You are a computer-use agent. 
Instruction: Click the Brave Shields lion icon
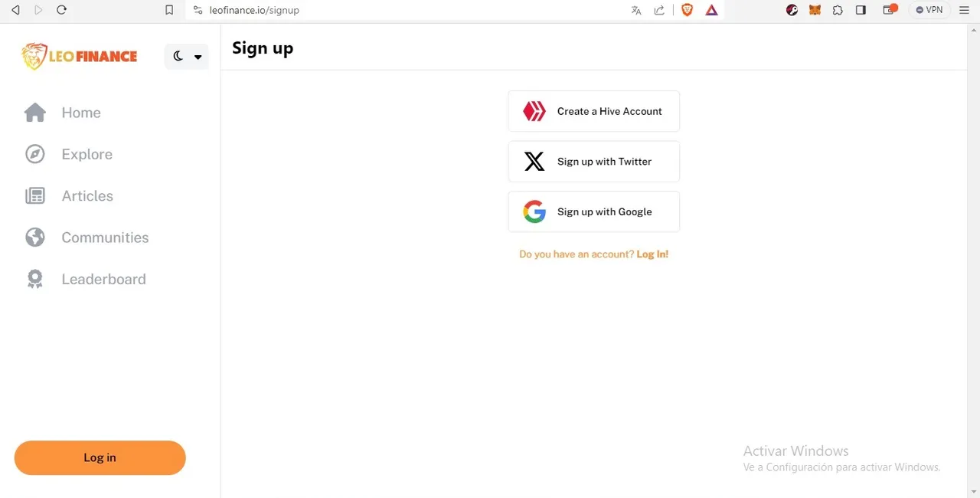(687, 10)
